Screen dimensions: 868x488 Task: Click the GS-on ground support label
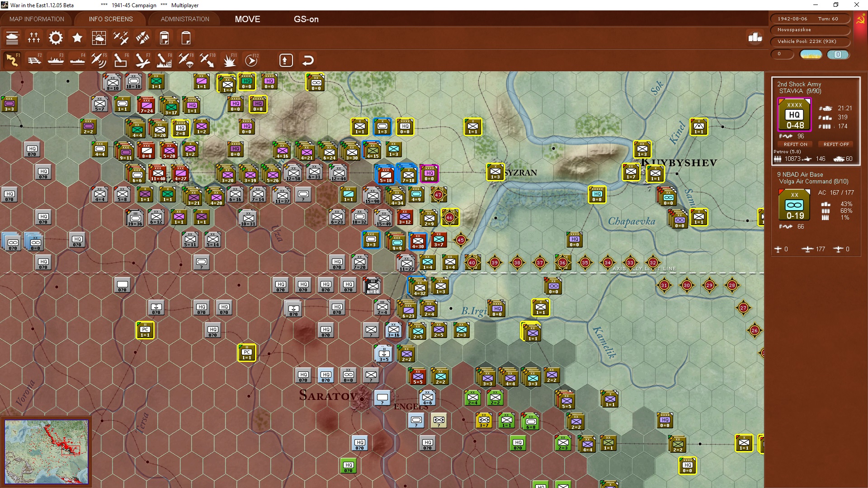click(x=306, y=19)
